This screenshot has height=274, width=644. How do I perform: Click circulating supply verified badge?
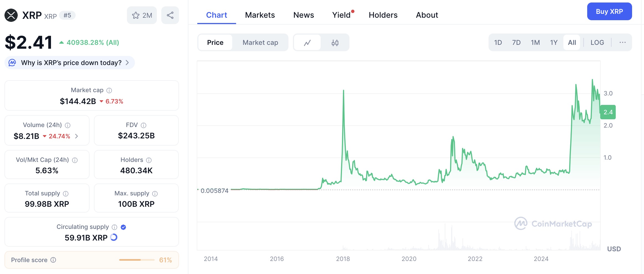(x=124, y=227)
